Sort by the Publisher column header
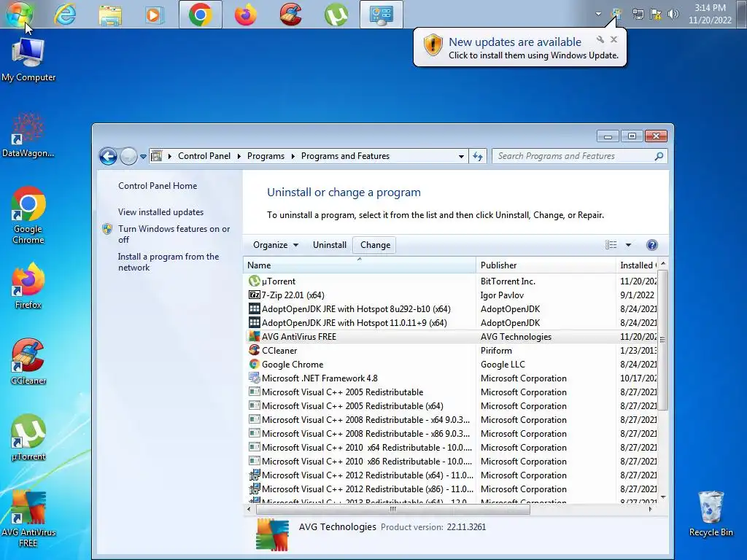This screenshot has height=560, width=747. [546, 265]
